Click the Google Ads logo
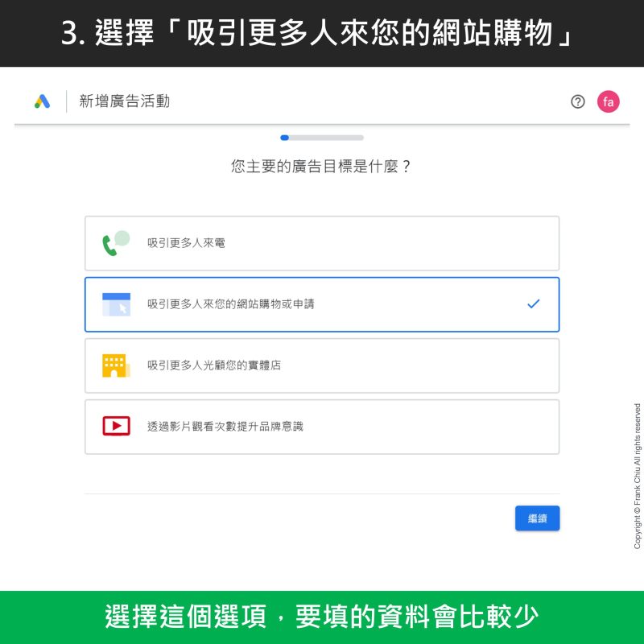Viewport: 644px width, 644px height. 43,101
